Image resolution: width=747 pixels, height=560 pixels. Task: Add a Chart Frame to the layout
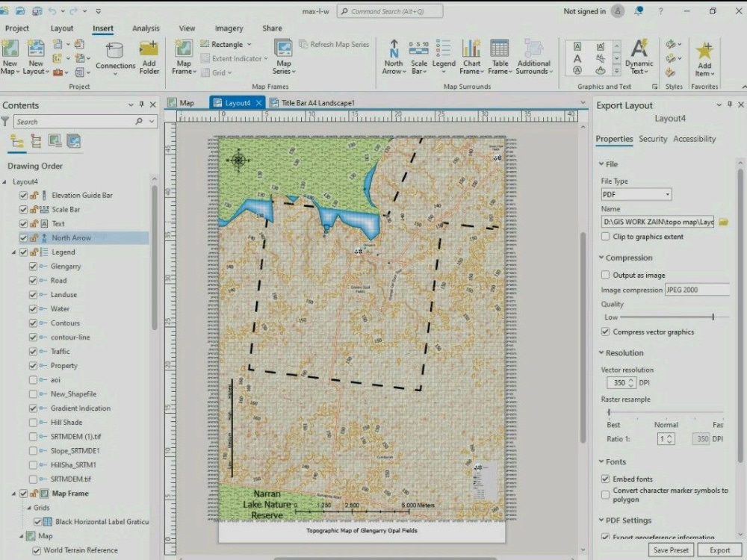[x=471, y=56]
